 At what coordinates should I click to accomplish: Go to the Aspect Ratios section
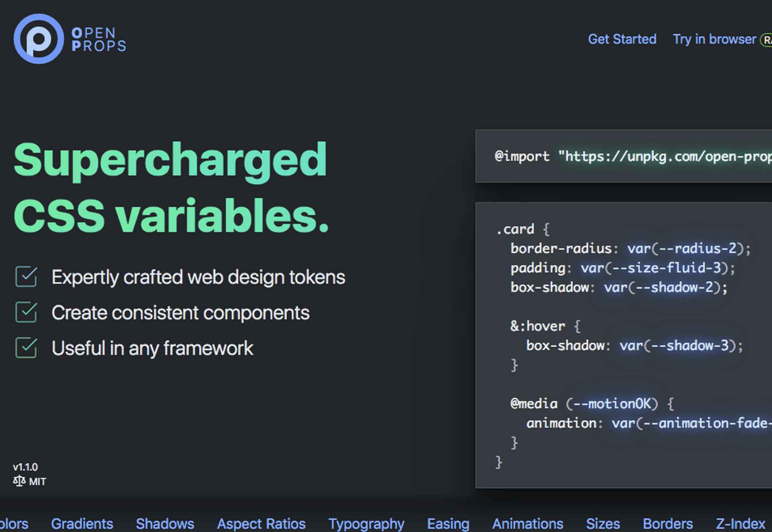261,524
